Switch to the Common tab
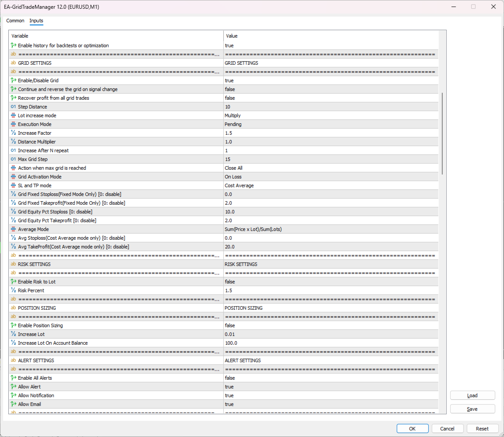The width and height of the screenshot is (504, 437). [x=15, y=21]
